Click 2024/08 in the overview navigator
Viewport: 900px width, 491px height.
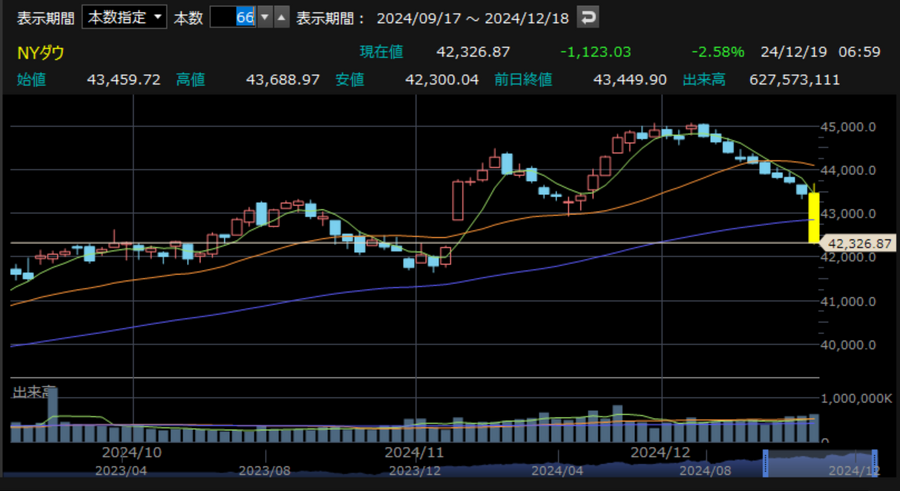[705, 471]
